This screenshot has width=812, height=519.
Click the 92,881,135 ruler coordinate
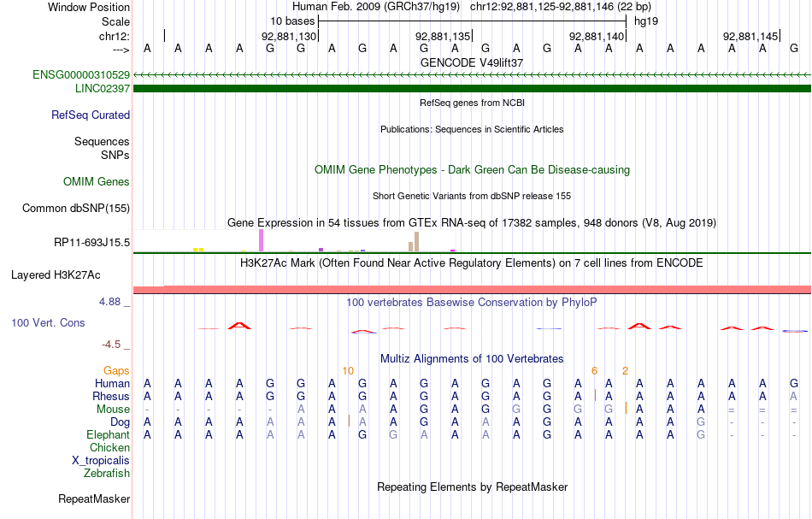click(442, 36)
